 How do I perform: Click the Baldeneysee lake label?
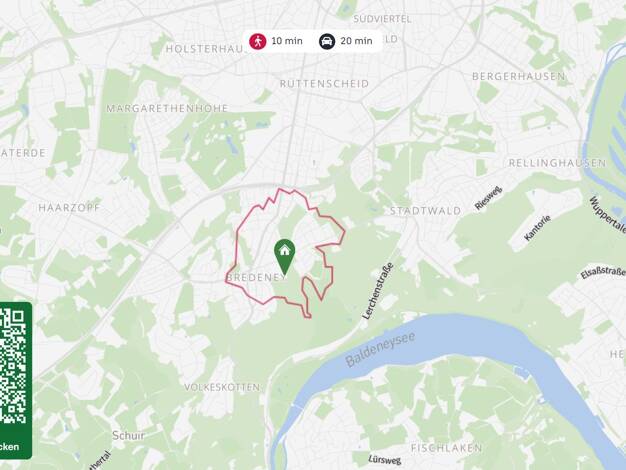pyautogui.click(x=380, y=349)
